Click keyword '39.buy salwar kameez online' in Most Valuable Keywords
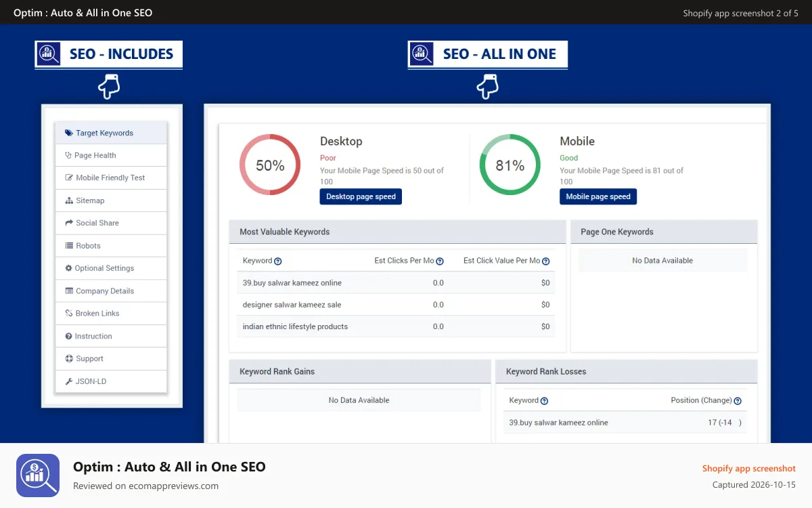This screenshot has height=508, width=812. 292,283
